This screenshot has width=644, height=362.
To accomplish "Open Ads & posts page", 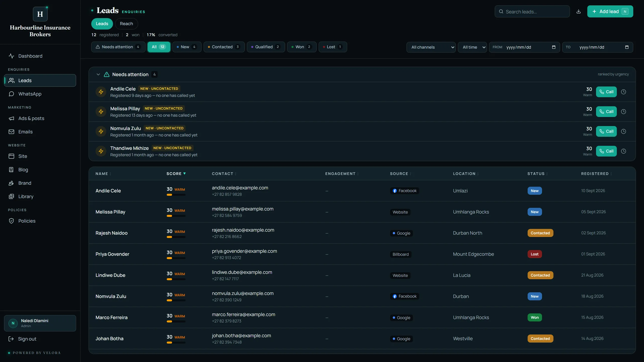I will pyautogui.click(x=40, y=118).
